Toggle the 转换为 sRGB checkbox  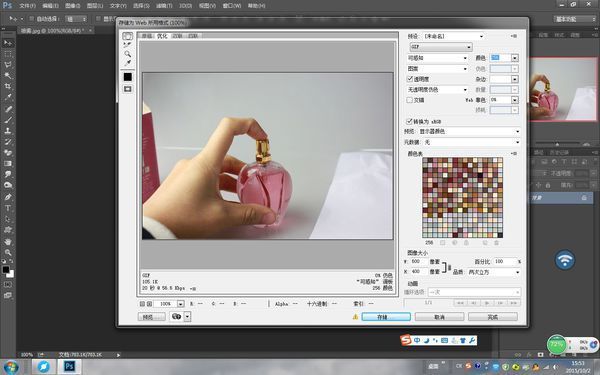point(409,121)
